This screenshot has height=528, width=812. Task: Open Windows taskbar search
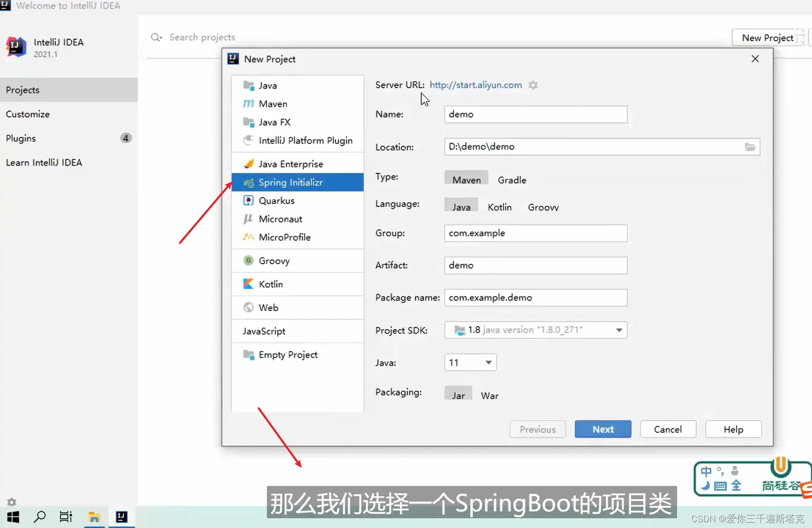(x=39, y=516)
